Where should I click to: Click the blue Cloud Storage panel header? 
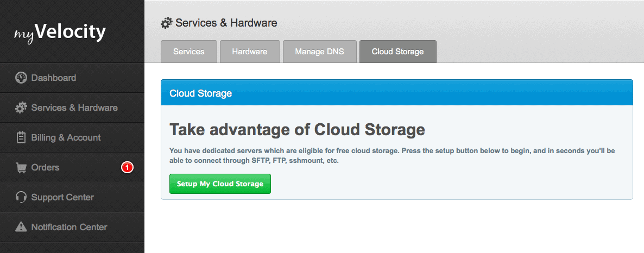(x=396, y=93)
